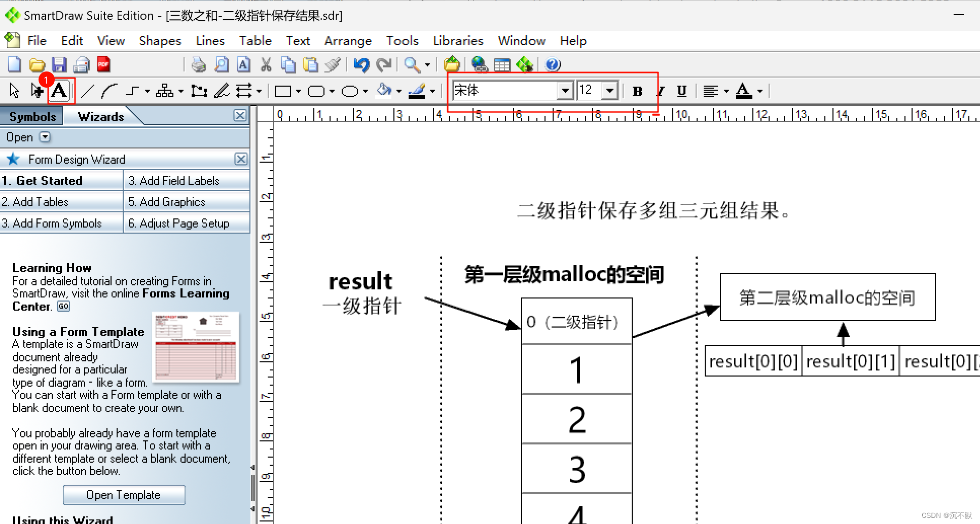Open the Shapes menu

160,41
